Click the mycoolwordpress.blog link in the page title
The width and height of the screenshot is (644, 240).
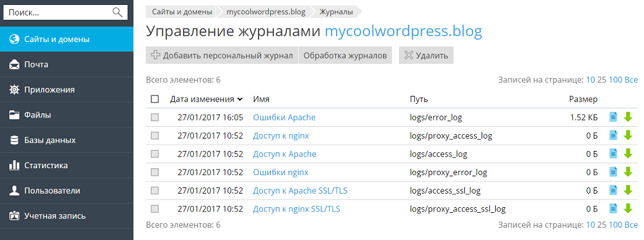click(x=404, y=32)
